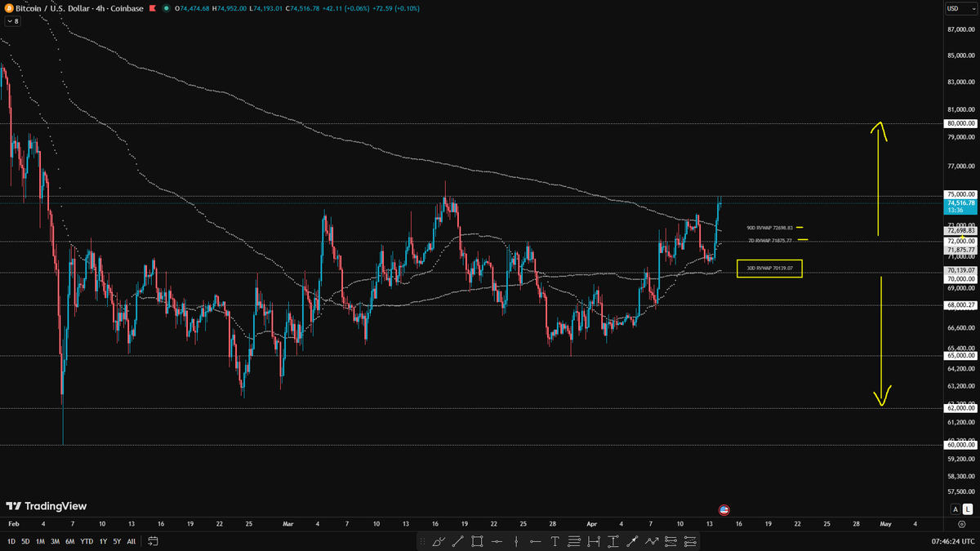Select the Path zigzag tool

point(652,540)
